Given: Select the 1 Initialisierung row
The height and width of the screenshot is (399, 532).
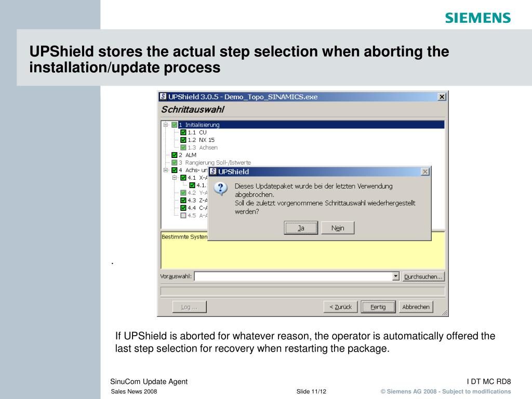Looking at the screenshot, I should [x=311, y=125].
